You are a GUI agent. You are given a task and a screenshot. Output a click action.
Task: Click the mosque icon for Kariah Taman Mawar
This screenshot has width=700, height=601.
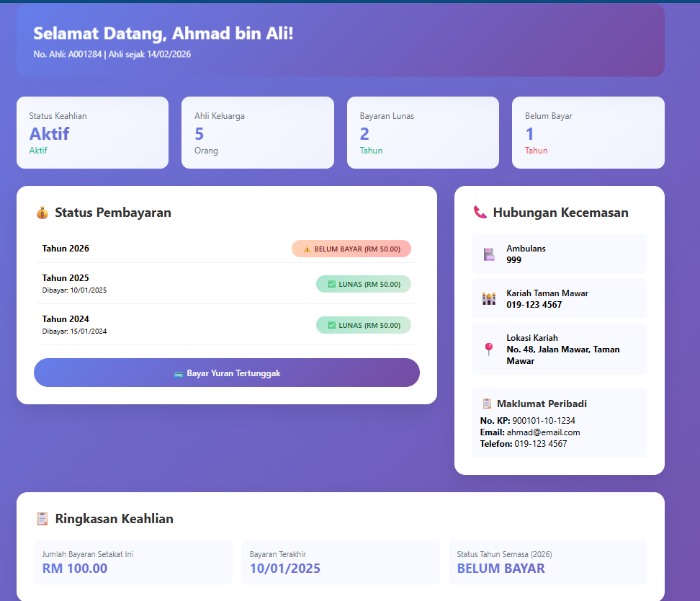pos(489,298)
